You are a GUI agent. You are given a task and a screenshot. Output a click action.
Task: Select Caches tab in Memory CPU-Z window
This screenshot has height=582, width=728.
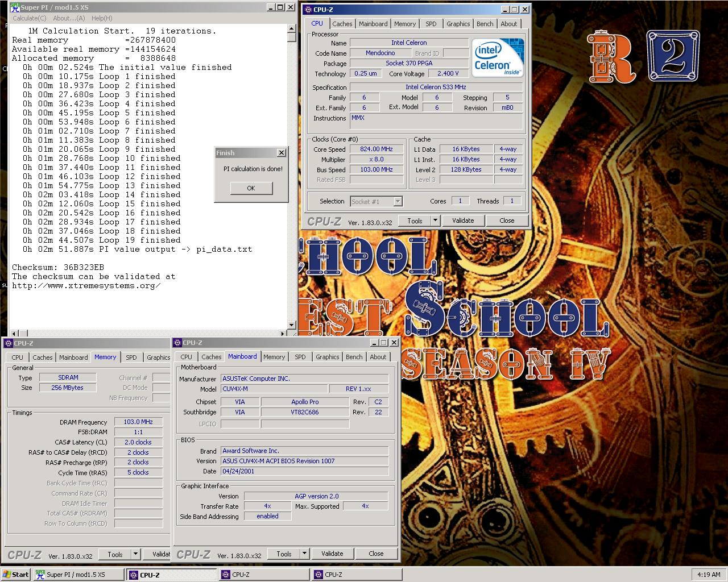43,357
